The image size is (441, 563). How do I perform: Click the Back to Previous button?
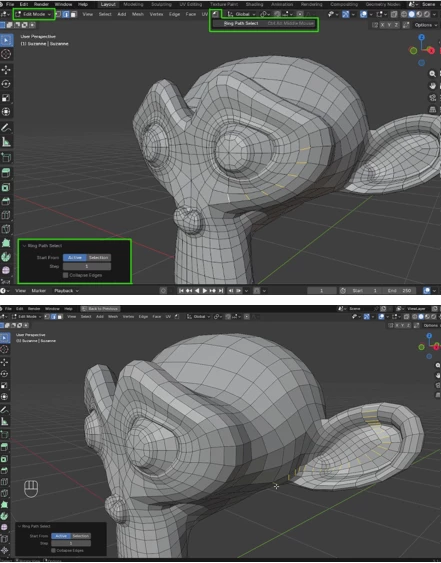[100, 309]
